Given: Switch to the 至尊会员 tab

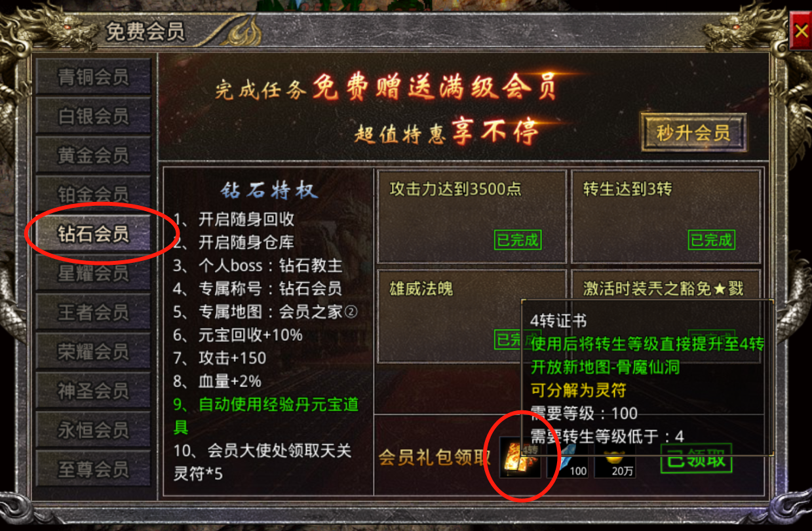Looking at the screenshot, I should pyautogui.click(x=93, y=469).
